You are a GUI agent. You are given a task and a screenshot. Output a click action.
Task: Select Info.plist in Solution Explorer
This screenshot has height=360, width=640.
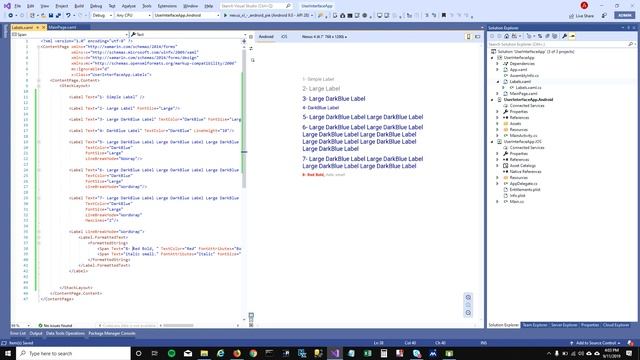click(x=517, y=196)
